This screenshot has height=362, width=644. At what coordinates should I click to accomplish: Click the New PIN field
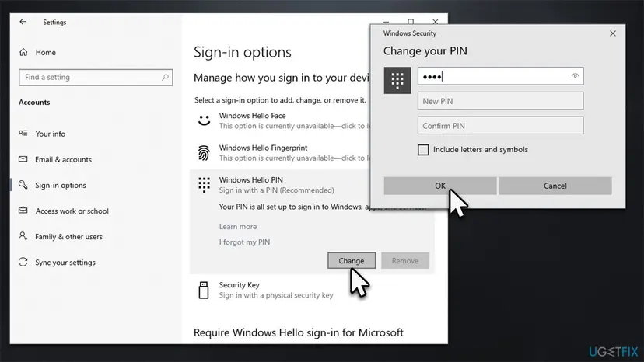pos(500,101)
